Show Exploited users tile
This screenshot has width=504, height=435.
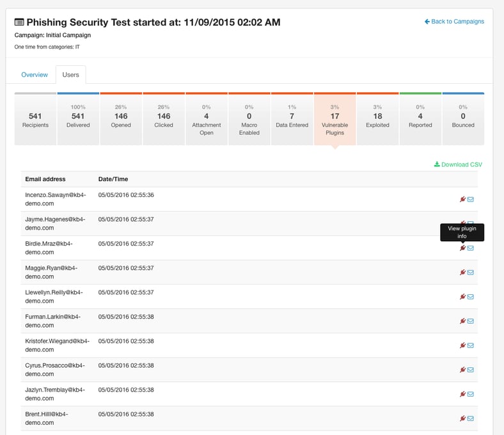pos(377,118)
